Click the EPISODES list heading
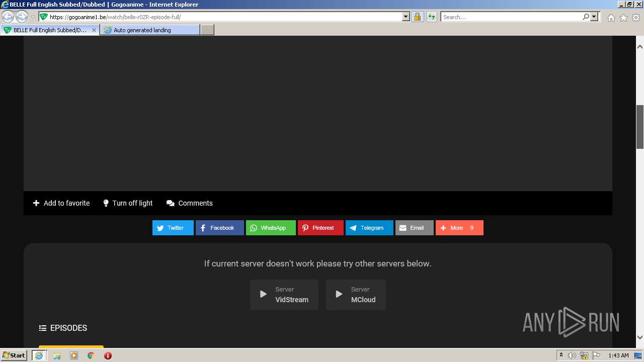644x362 pixels. pos(63,328)
